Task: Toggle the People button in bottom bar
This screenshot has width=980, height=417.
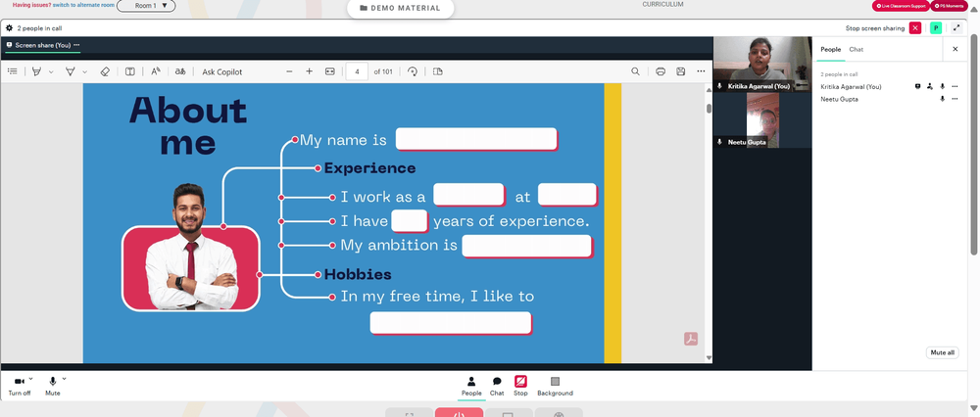Action: [x=471, y=387]
